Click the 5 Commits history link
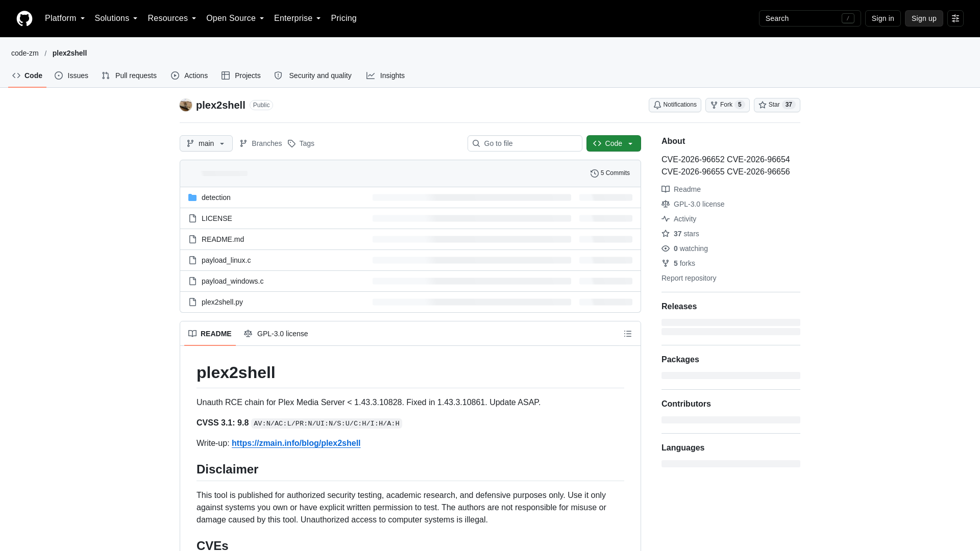Image resolution: width=980 pixels, height=551 pixels. click(610, 173)
